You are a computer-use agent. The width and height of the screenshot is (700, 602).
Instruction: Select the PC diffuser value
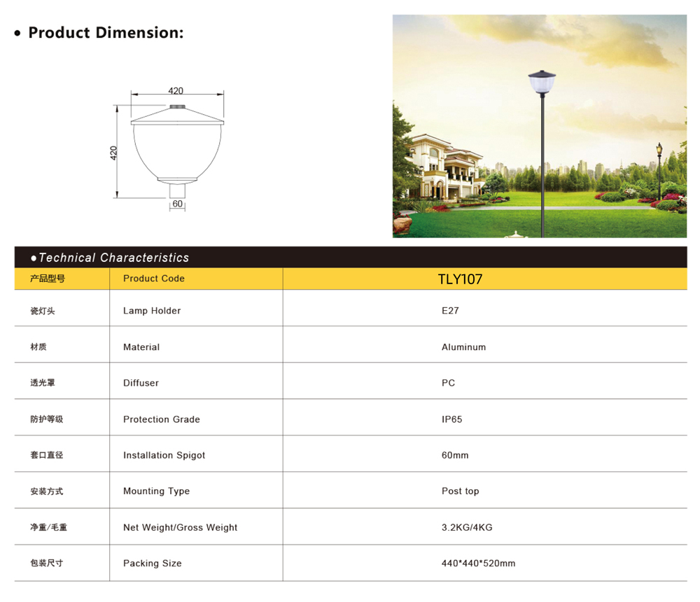point(448,383)
